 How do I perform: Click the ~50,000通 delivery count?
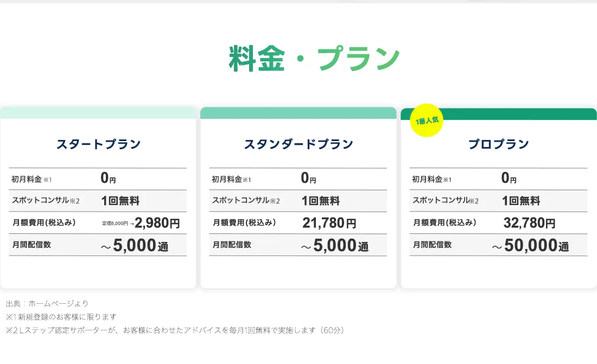point(530,245)
